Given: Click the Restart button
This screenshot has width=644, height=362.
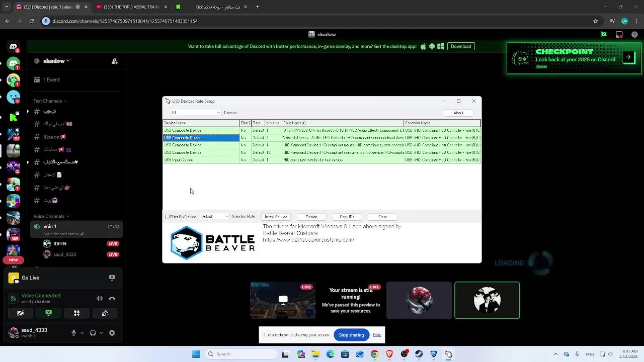Looking at the screenshot, I should tap(311, 217).
